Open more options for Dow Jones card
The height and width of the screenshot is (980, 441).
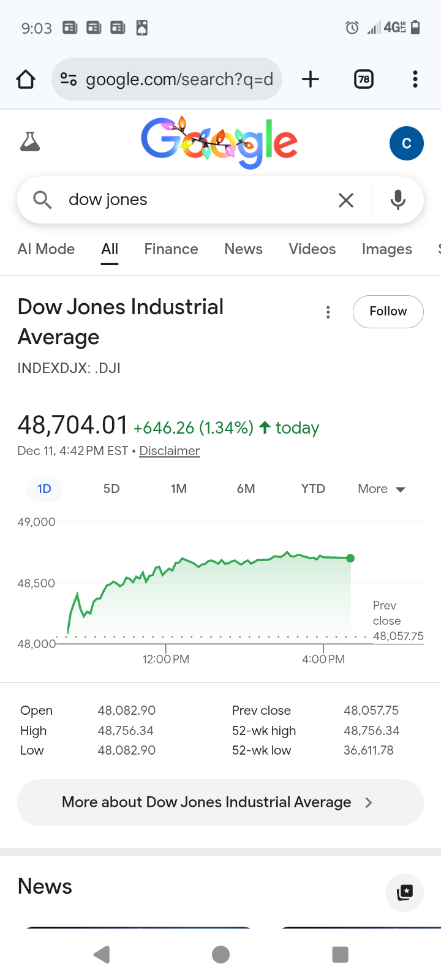pyautogui.click(x=328, y=312)
